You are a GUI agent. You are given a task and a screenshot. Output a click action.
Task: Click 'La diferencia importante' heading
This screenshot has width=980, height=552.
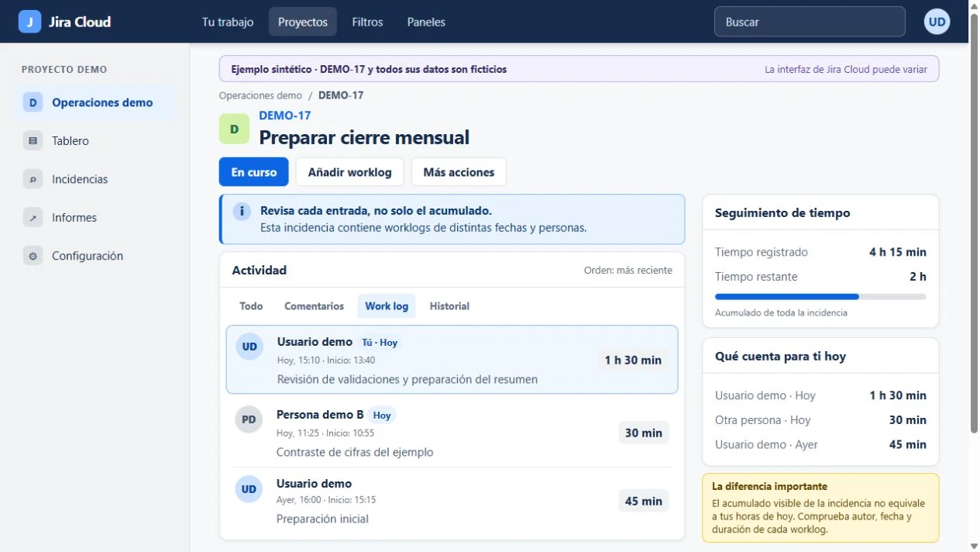769,487
